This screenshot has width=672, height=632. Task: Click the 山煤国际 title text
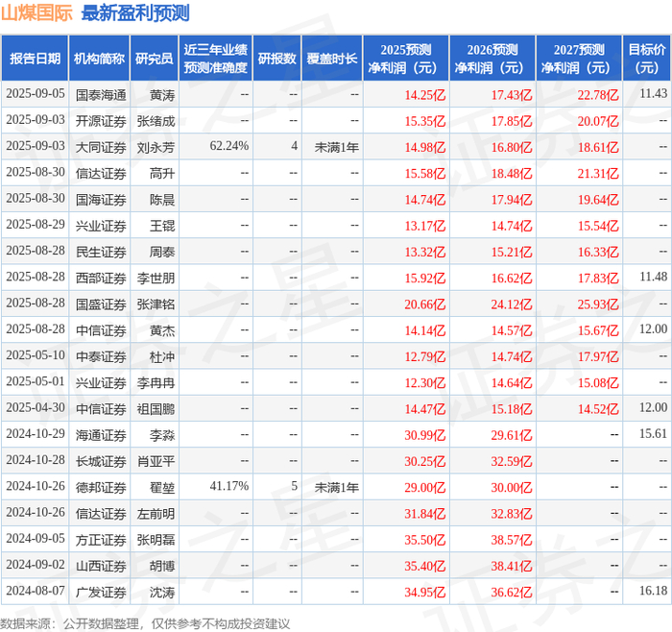(x=36, y=13)
